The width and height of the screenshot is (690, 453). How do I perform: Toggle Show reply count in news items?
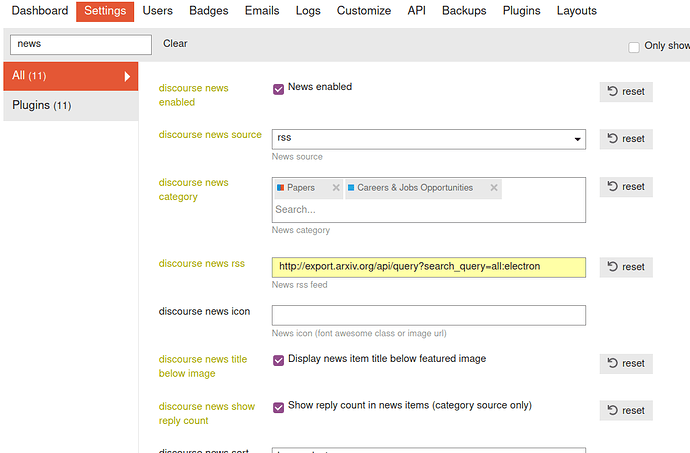pyautogui.click(x=278, y=407)
